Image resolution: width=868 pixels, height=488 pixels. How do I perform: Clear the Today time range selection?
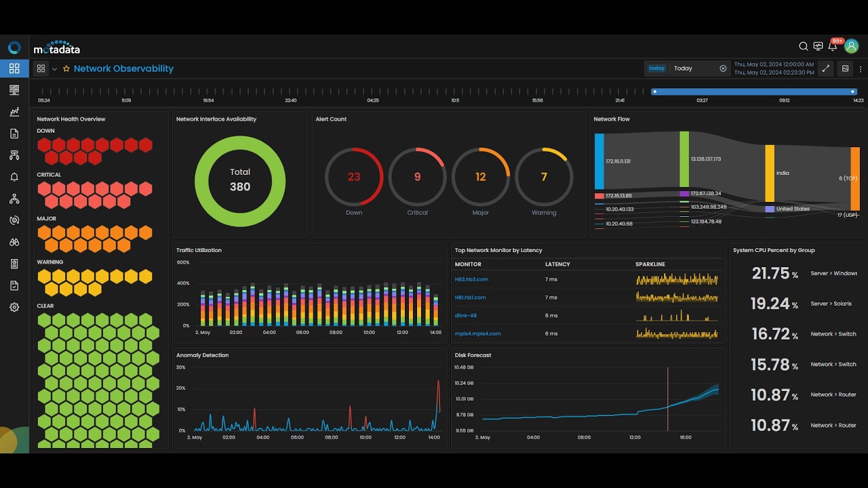pos(723,68)
